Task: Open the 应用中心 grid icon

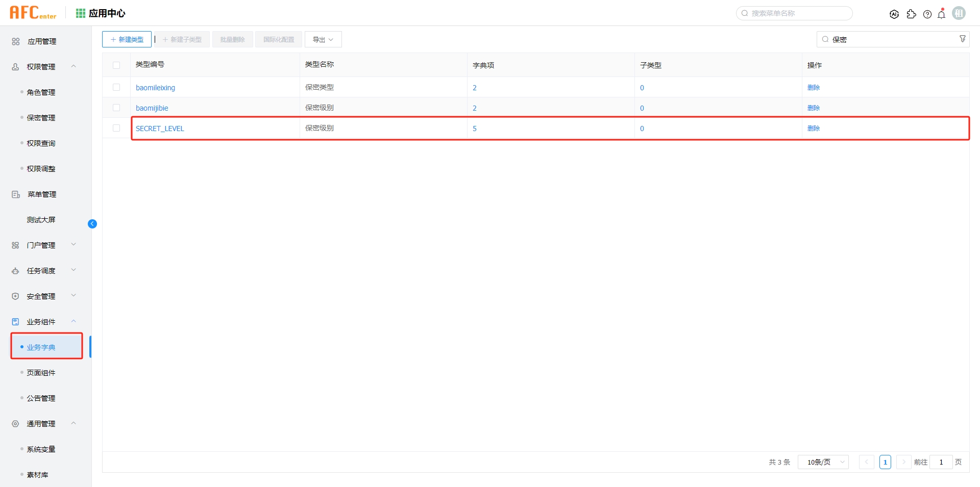Action: point(80,13)
